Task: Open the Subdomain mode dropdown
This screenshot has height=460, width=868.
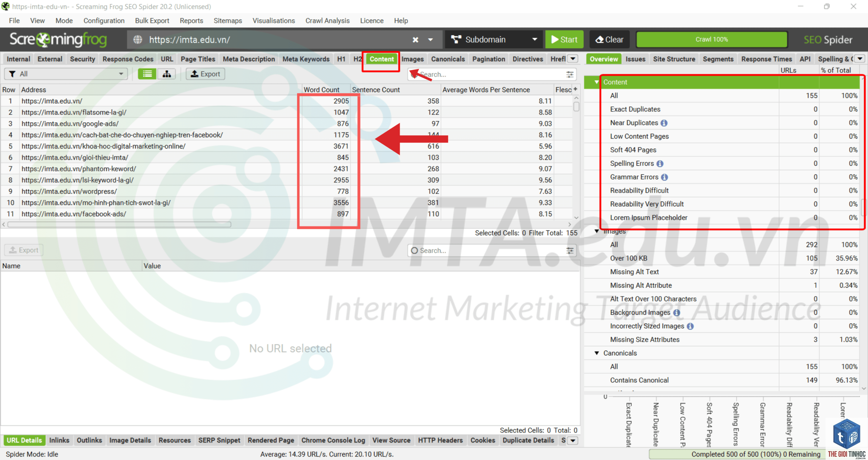Action: [494, 40]
